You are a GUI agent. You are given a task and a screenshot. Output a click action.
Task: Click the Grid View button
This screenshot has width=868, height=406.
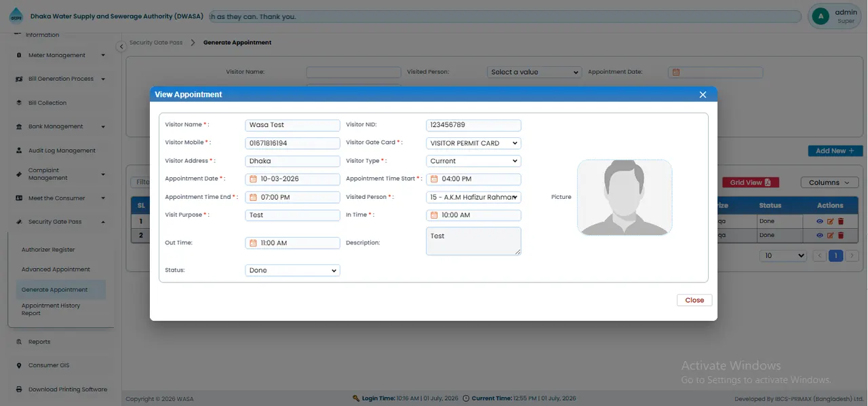pyautogui.click(x=751, y=183)
